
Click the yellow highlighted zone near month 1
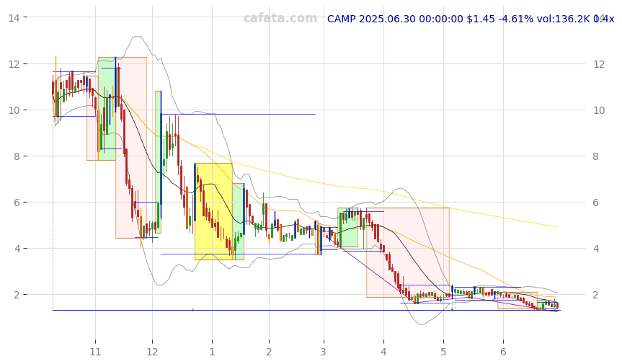(213, 211)
